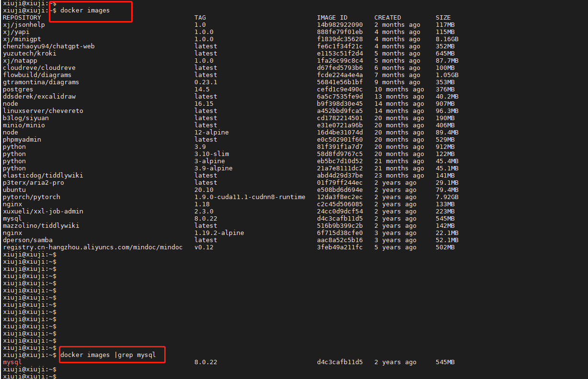The height and width of the screenshot is (379, 588).
Task: Click the phpmyadmin repository name
Action: pyautogui.click(x=22, y=139)
